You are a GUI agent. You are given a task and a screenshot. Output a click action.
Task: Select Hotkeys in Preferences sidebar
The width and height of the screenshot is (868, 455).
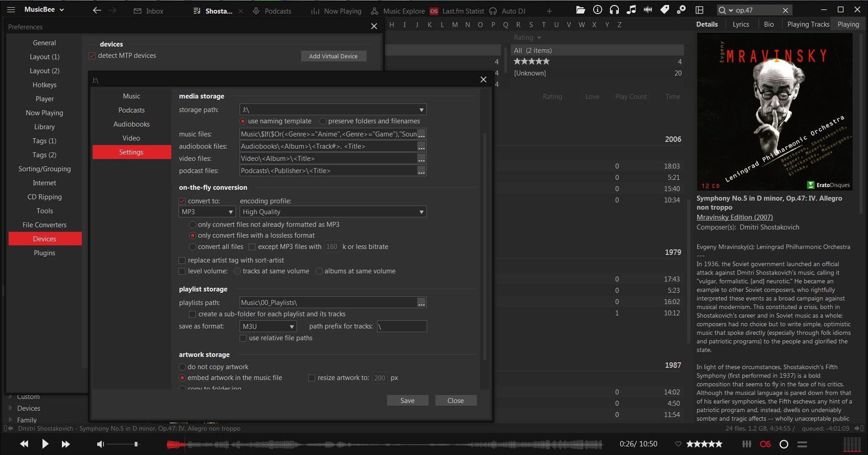click(x=44, y=85)
